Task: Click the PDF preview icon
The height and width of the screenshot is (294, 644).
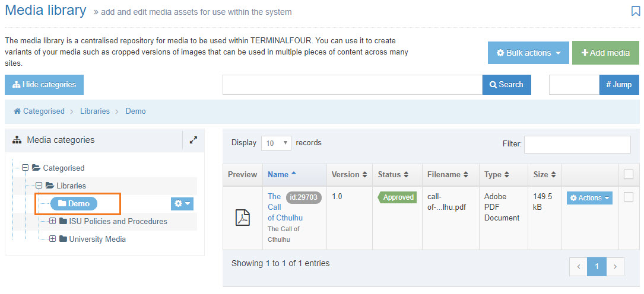Action: (243, 218)
